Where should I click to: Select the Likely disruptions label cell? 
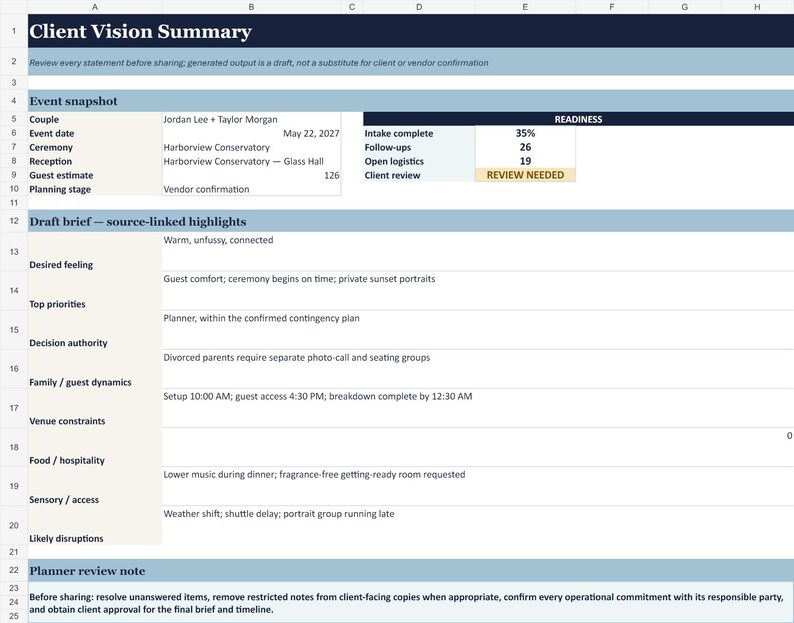pyautogui.click(x=95, y=525)
